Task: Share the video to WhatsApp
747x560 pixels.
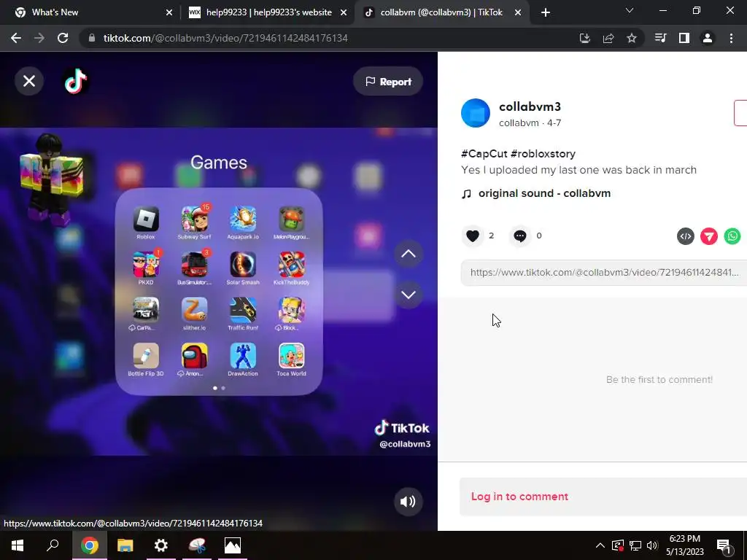Action: point(732,236)
